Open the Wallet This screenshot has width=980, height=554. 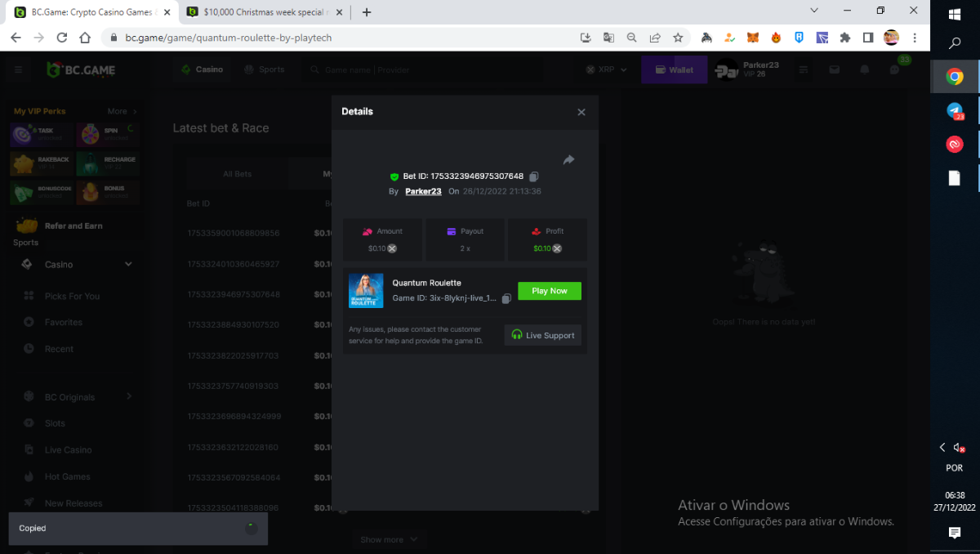point(674,70)
